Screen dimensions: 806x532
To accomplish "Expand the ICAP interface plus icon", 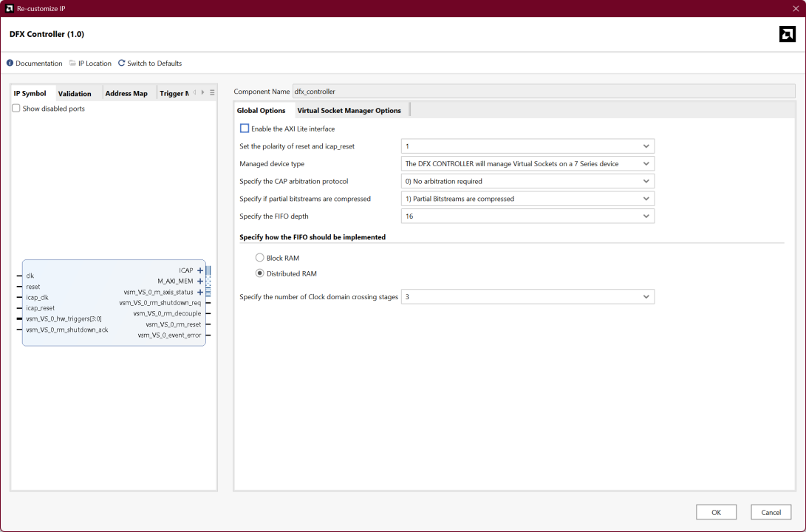I will click(200, 270).
